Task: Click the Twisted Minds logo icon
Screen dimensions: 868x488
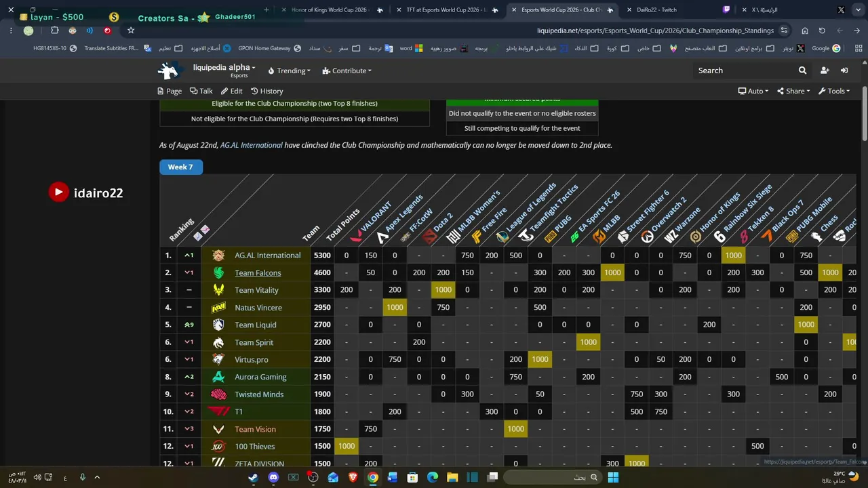Action: coord(218,394)
